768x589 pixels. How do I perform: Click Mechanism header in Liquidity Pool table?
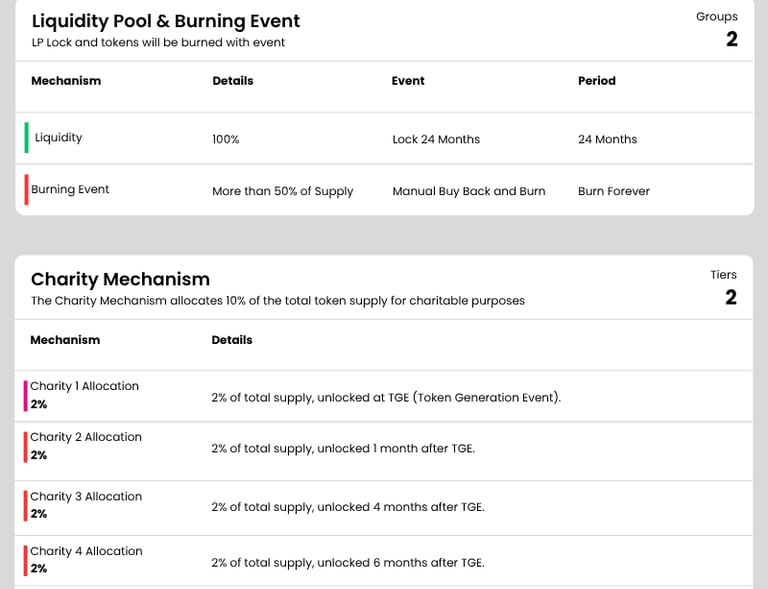(x=66, y=81)
